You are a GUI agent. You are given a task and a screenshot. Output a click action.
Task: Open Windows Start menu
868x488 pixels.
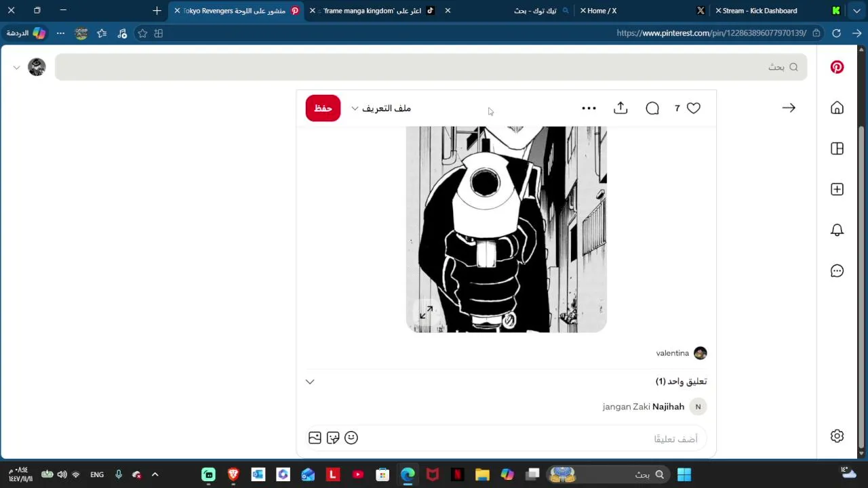684,474
